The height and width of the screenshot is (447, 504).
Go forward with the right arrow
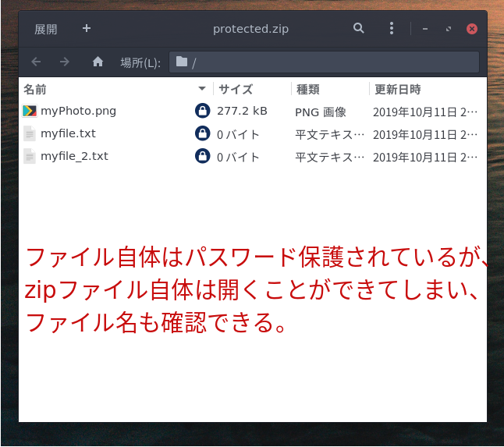pos(65,62)
